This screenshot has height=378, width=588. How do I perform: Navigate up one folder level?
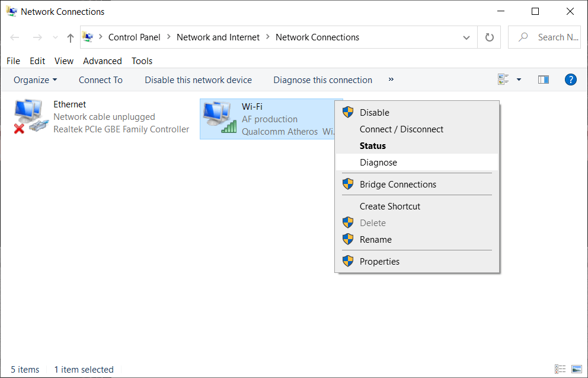tap(69, 37)
